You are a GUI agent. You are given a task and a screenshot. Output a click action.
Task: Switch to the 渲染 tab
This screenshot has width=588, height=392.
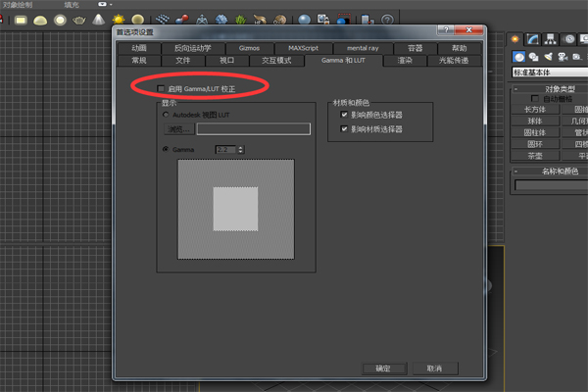(x=405, y=60)
